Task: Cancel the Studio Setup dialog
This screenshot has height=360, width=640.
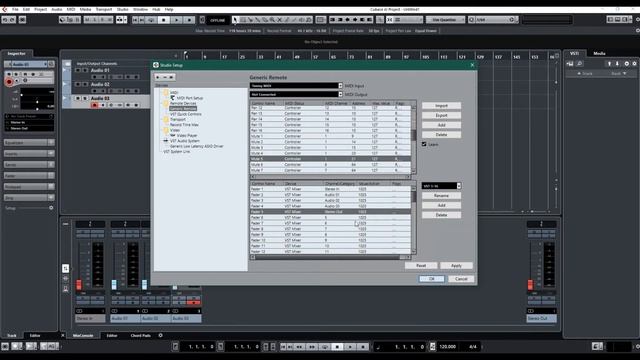Action: 461,279
